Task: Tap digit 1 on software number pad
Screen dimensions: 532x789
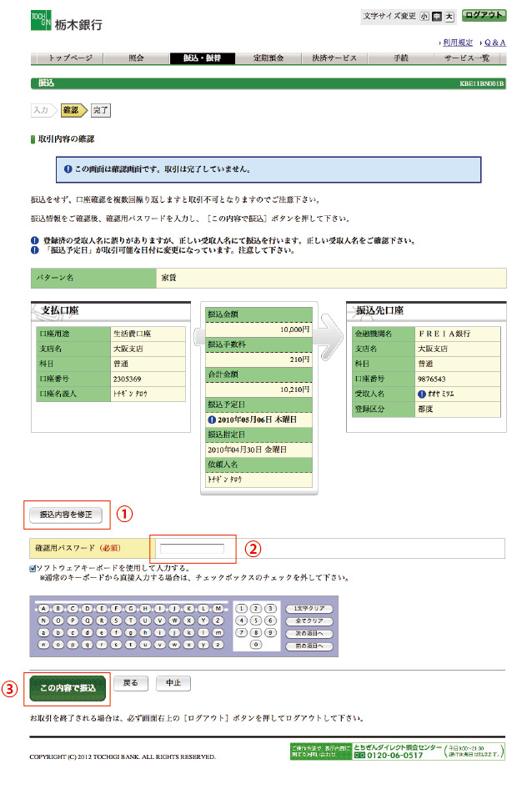Action: pyautogui.click(x=241, y=608)
